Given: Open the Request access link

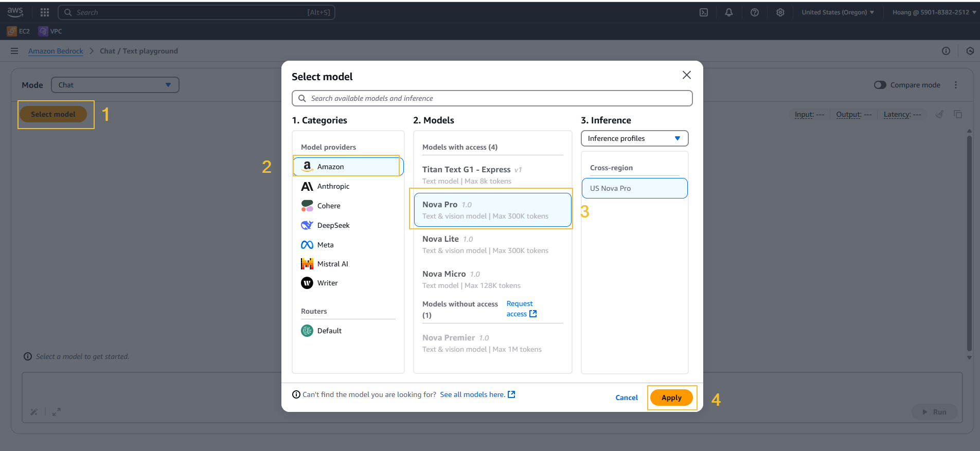Looking at the screenshot, I should pyautogui.click(x=522, y=309).
